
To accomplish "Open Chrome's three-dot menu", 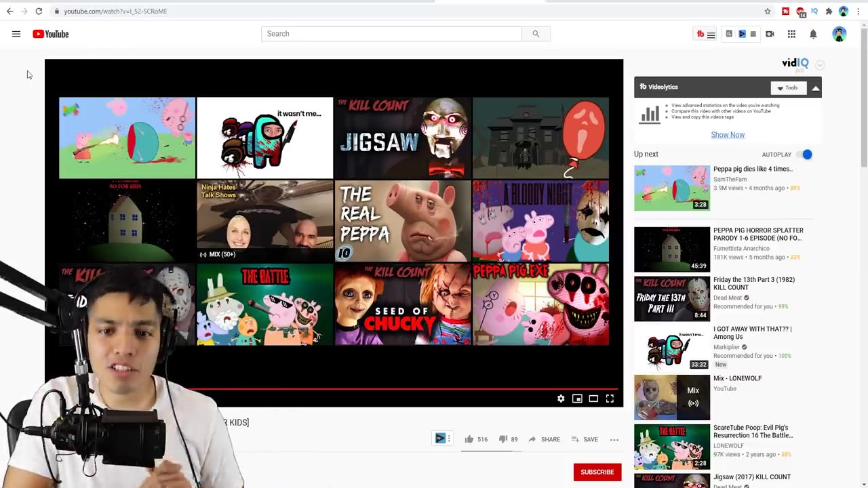I will (859, 11).
